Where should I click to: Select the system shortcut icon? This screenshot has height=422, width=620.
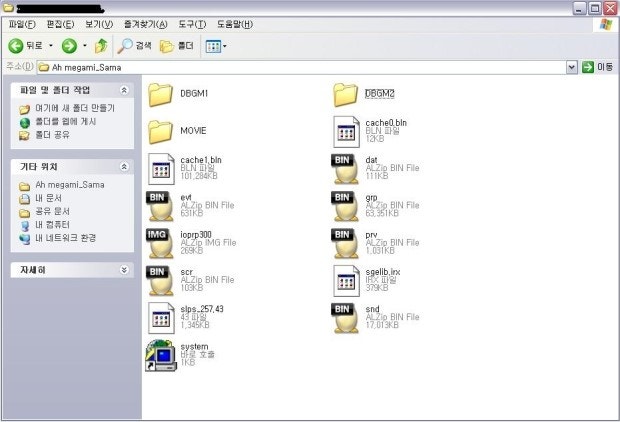point(160,353)
